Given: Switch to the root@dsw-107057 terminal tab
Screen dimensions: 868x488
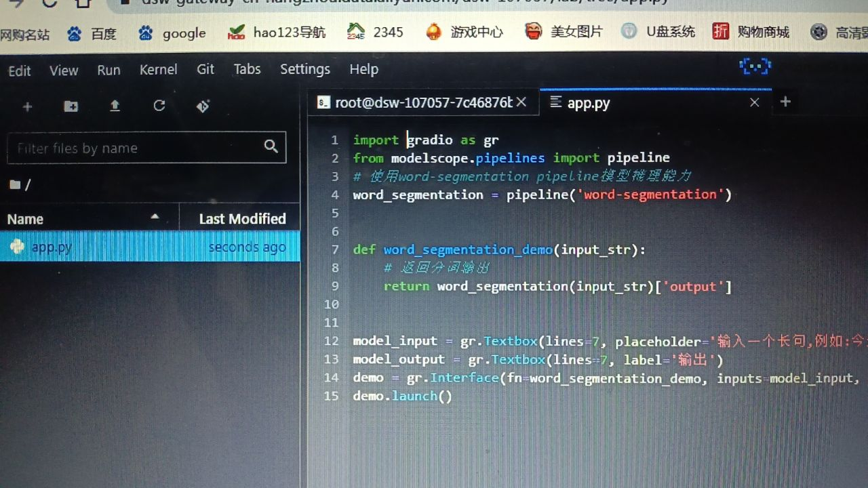Looking at the screenshot, I should (x=424, y=102).
